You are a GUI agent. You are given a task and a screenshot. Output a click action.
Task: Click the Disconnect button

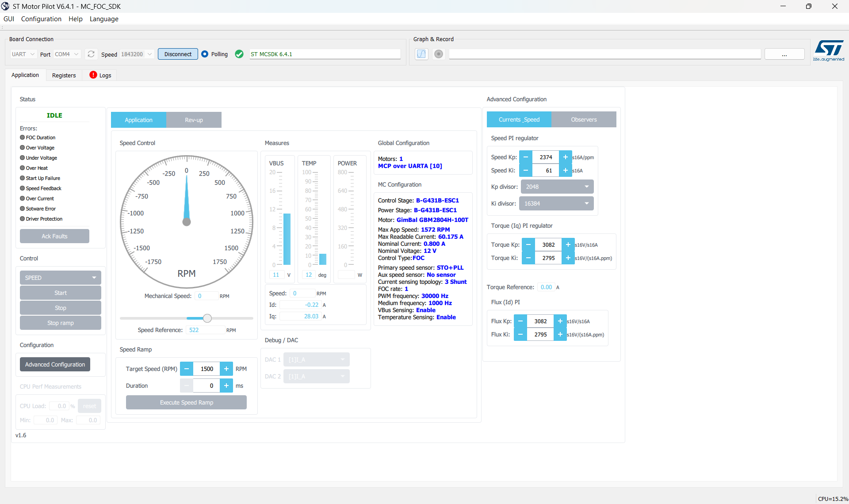click(x=178, y=54)
